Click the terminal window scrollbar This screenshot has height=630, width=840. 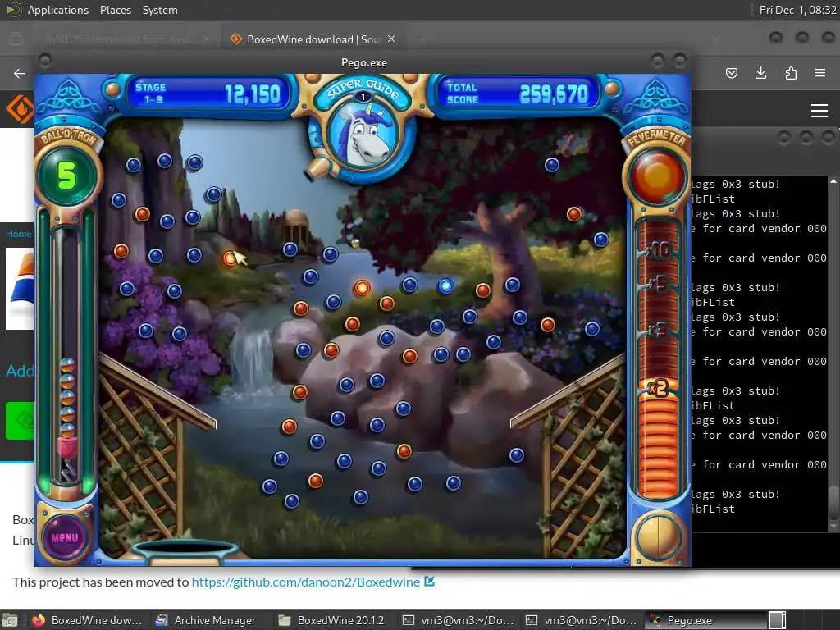pyautogui.click(x=833, y=504)
